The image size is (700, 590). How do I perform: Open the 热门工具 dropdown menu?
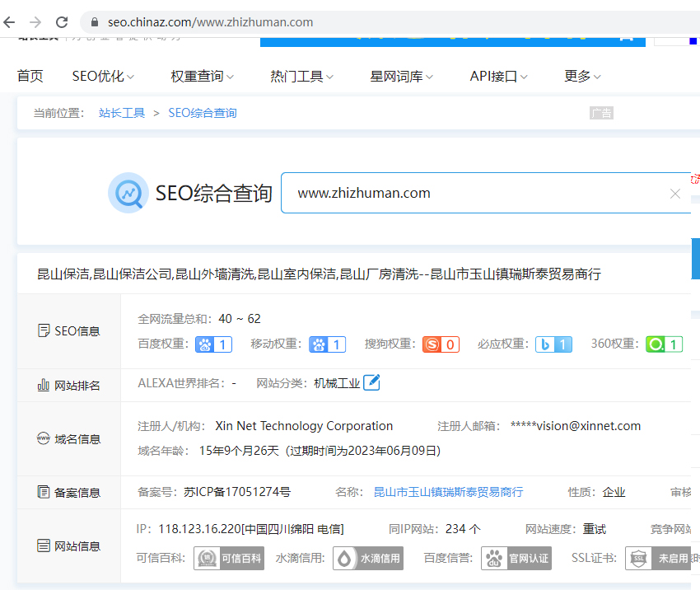[302, 77]
